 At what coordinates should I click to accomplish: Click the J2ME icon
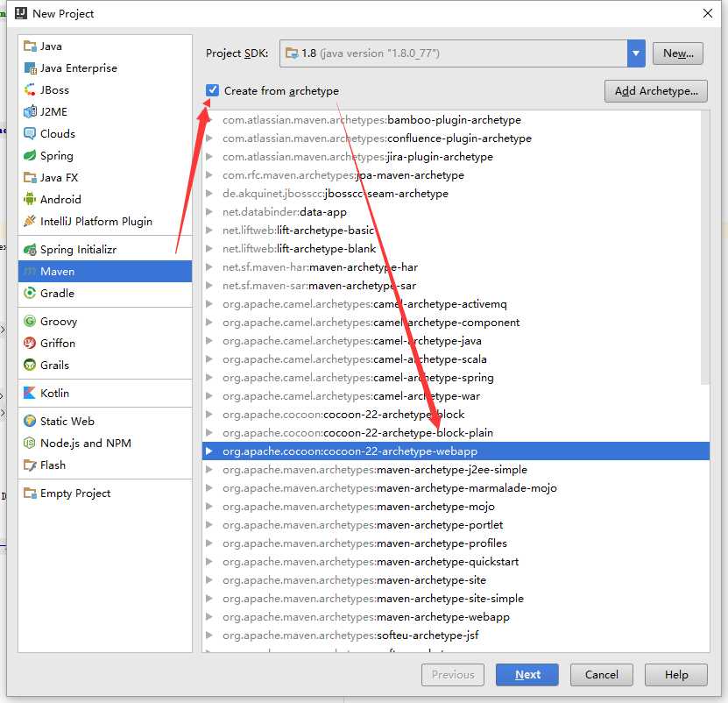click(x=30, y=111)
